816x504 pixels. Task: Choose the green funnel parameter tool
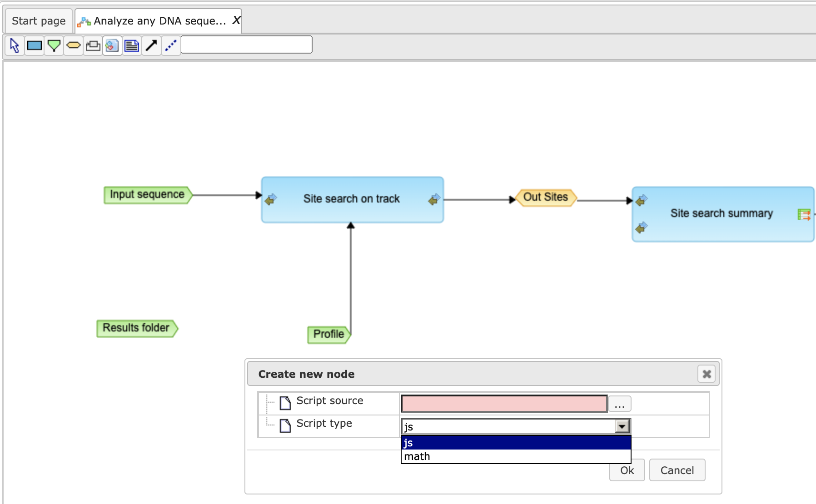point(54,45)
